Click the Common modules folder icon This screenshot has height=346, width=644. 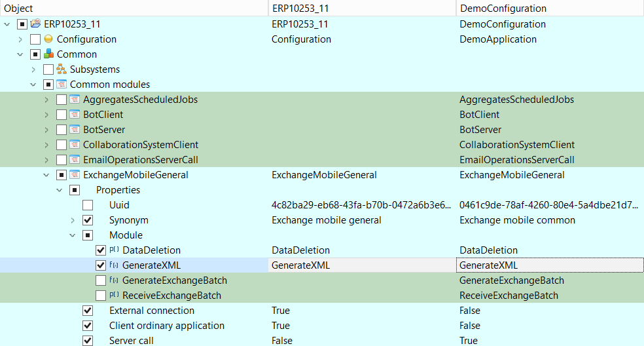click(62, 85)
